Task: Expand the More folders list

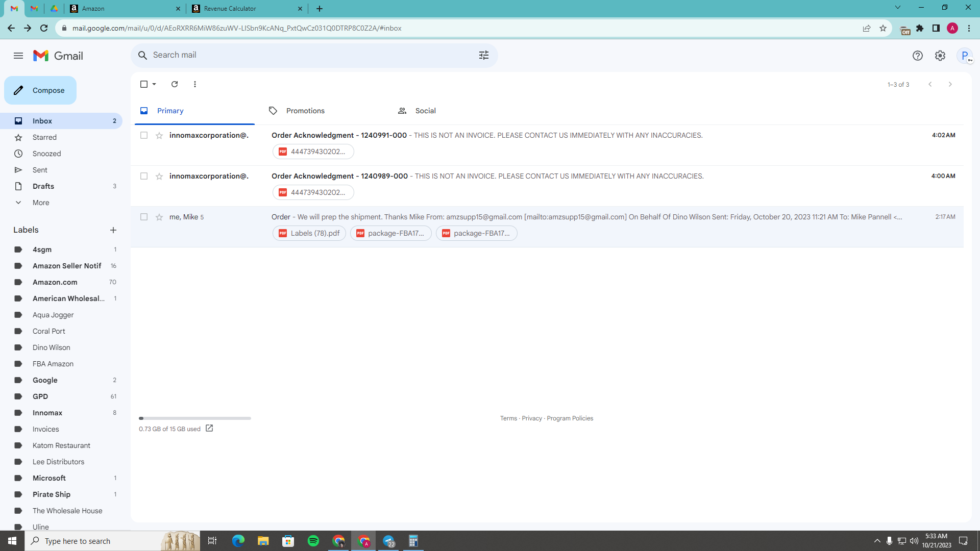Action: [61, 203]
